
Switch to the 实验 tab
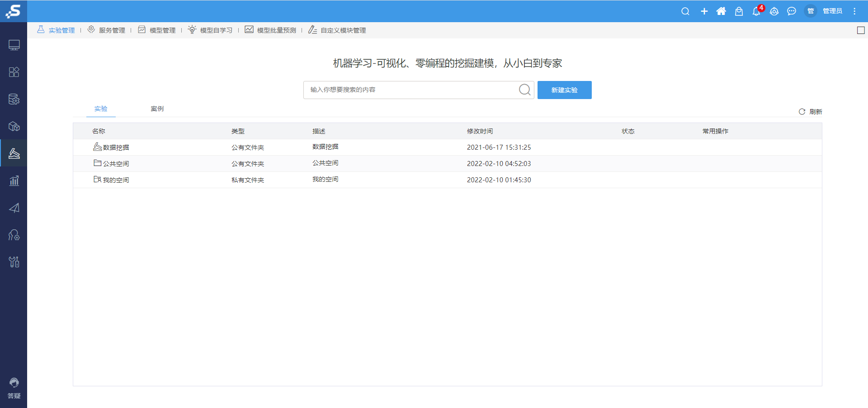[x=101, y=109]
